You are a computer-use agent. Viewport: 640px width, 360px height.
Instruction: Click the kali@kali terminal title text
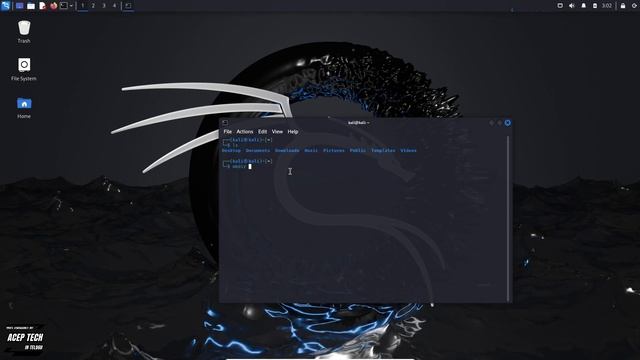tap(358, 122)
